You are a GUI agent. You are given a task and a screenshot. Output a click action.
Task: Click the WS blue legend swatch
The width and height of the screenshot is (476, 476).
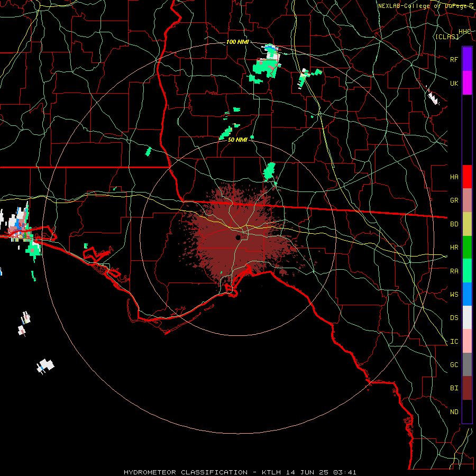pos(467,294)
